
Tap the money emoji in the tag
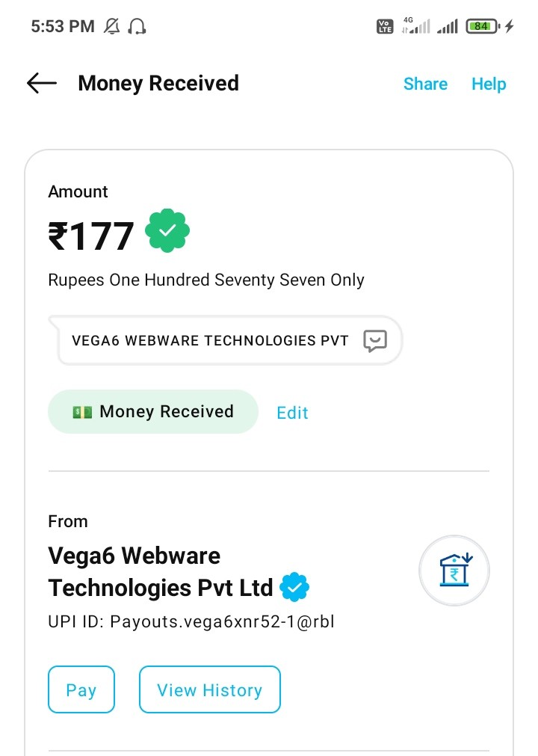(82, 412)
